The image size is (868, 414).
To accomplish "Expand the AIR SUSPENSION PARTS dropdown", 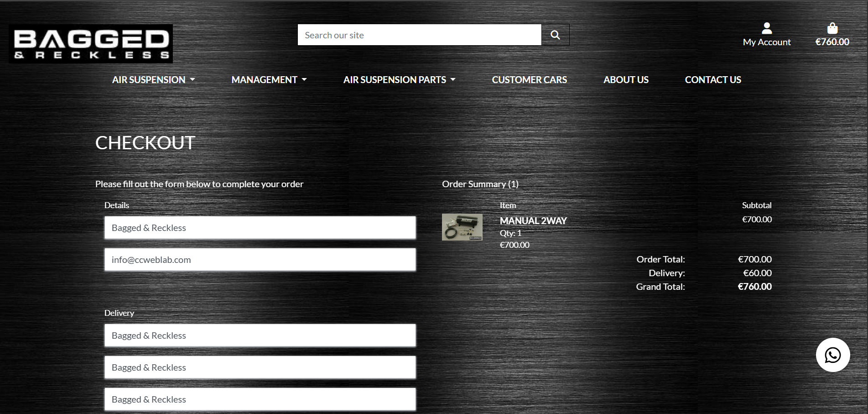I will click(x=399, y=79).
